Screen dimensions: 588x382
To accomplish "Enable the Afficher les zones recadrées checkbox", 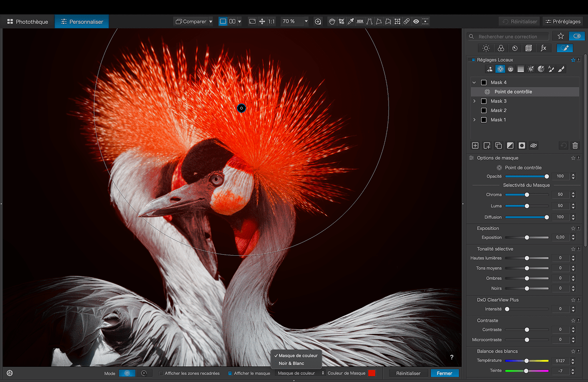I will point(161,373).
